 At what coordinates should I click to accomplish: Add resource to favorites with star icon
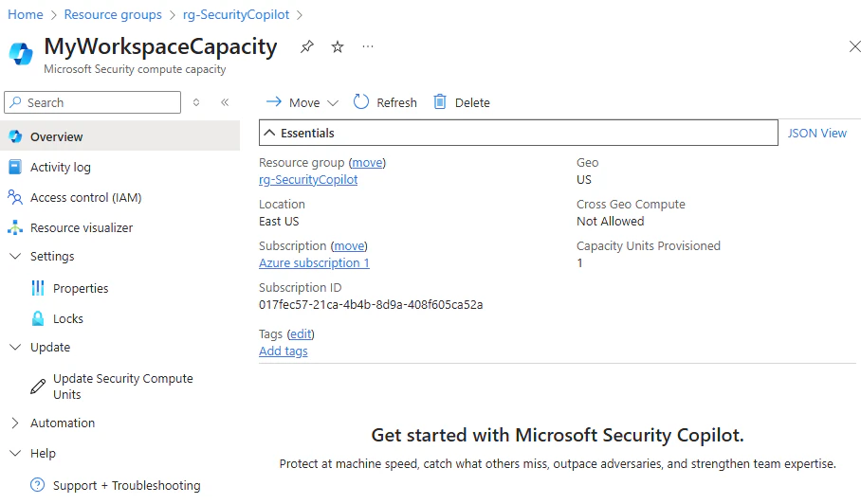[x=338, y=47]
